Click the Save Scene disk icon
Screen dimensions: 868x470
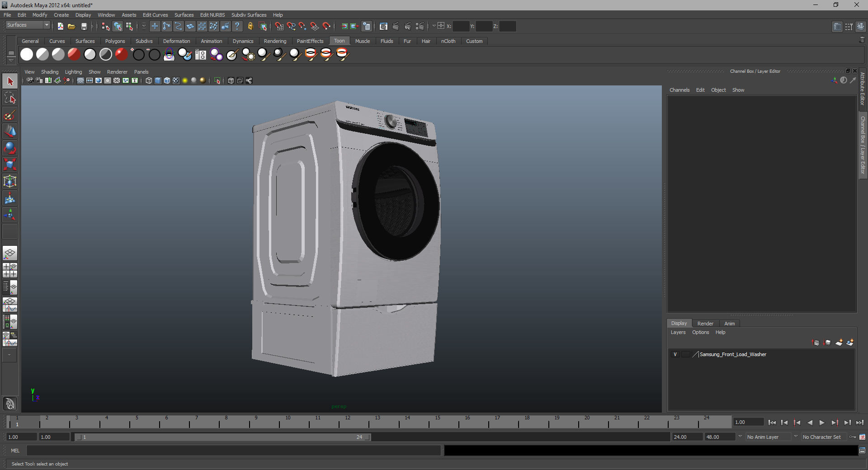(84, 26)
